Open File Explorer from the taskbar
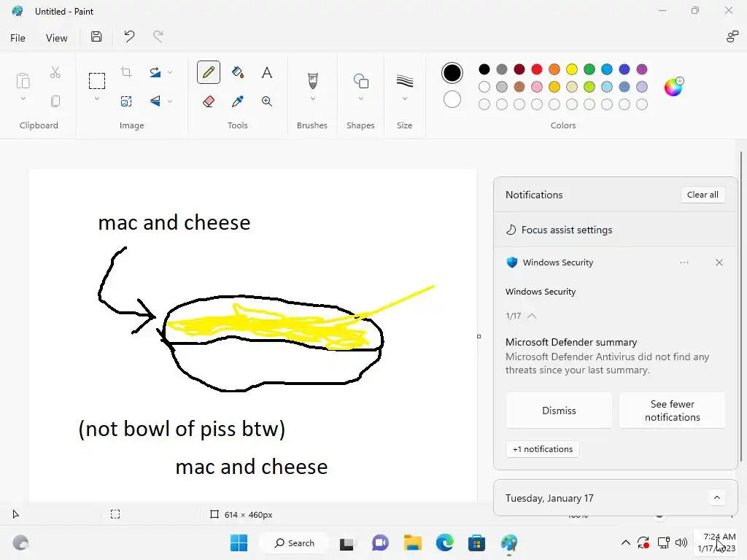 (x=413, y=542)
